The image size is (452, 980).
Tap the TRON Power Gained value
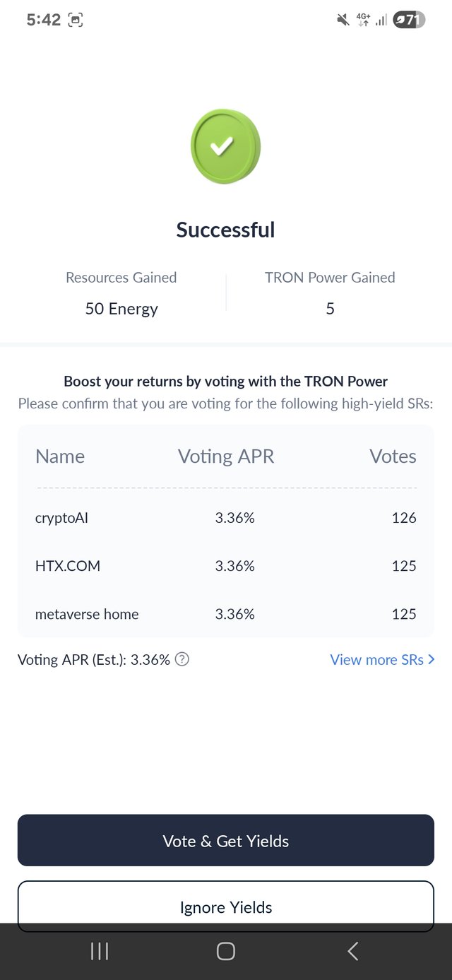coord(330,309)
